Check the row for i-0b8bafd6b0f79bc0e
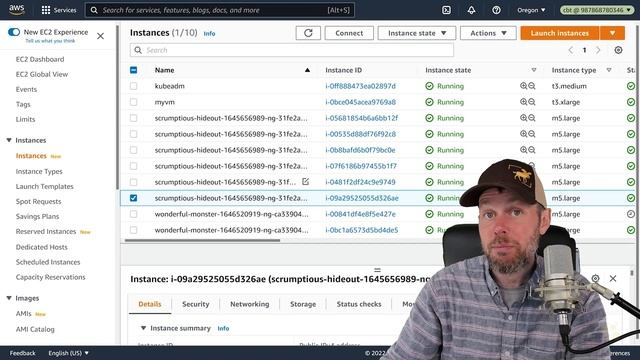 point(133,150)
